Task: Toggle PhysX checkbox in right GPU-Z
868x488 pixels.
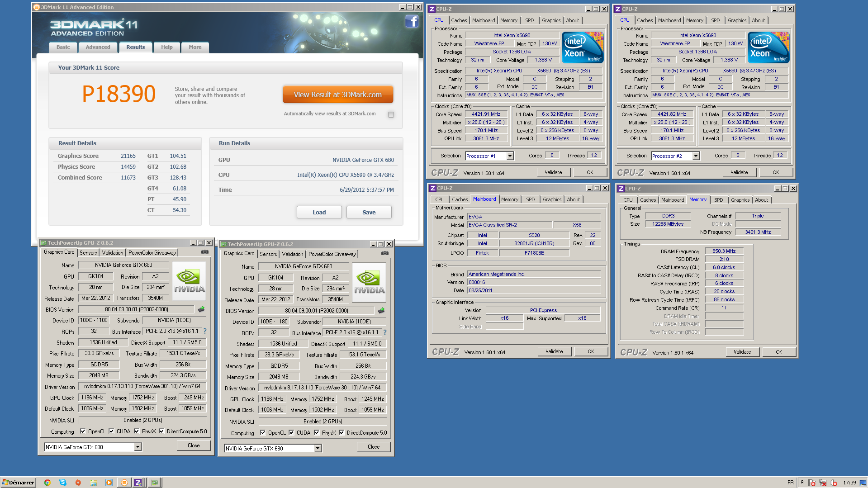Action: (317, 432)
